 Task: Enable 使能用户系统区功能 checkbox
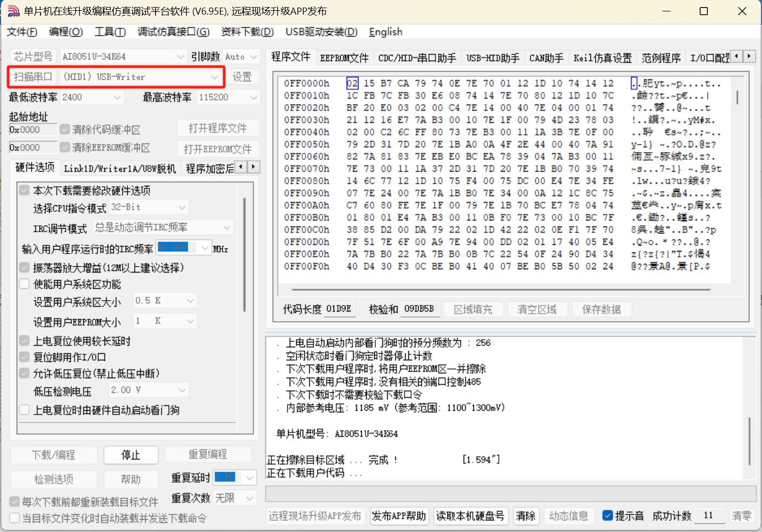(24, 284)
